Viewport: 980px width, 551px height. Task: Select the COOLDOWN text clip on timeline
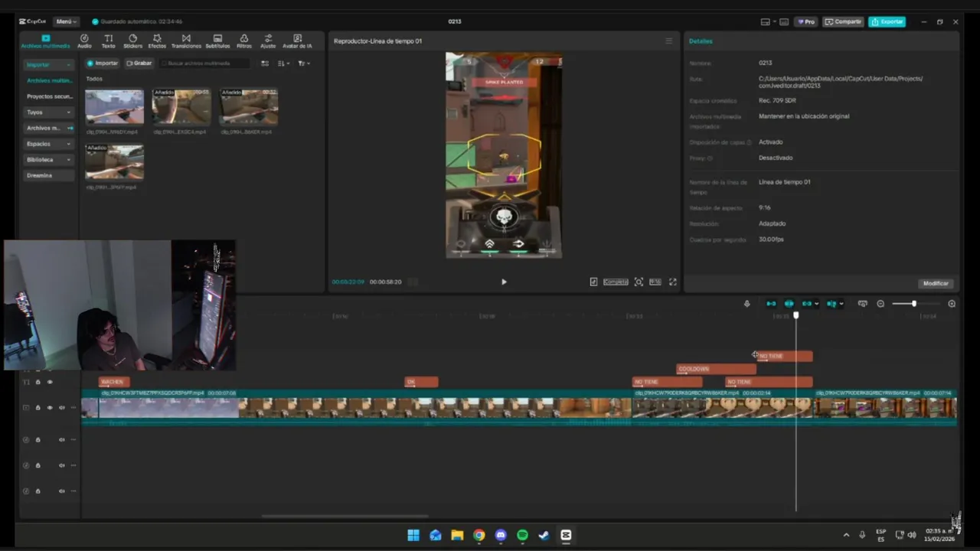716,369
